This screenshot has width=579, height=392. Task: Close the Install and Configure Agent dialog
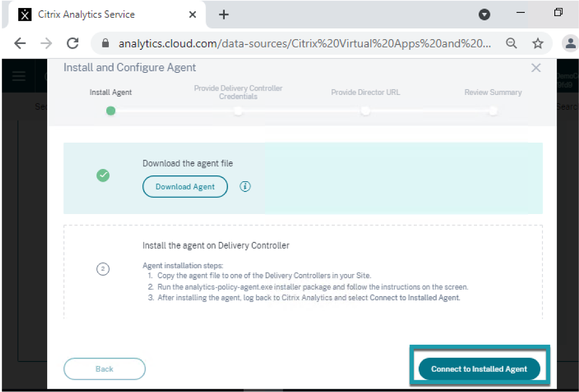tap(536, 68)
